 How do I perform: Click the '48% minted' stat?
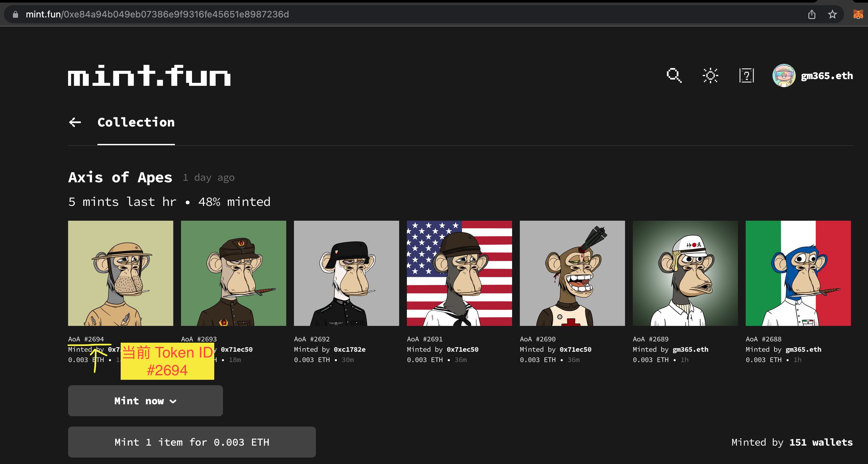pos(234,201)
